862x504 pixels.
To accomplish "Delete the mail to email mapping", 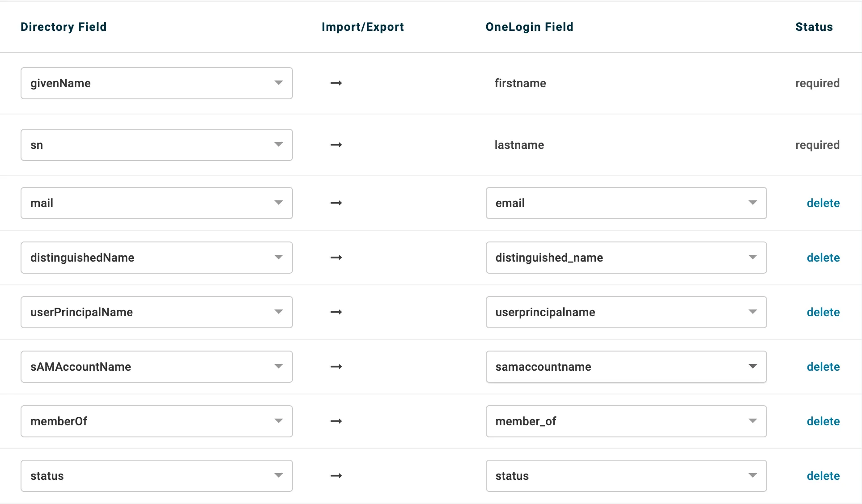I will (x=823, y=203).
